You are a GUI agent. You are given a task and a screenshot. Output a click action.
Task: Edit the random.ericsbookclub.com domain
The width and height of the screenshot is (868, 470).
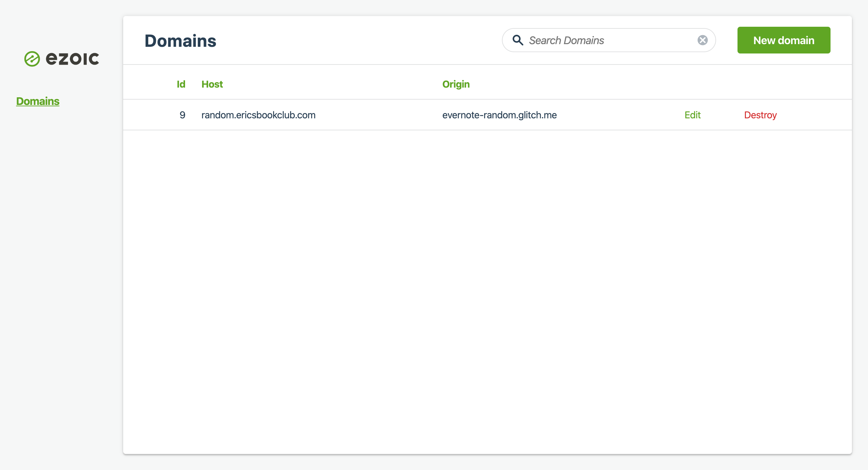click(692, 115)
